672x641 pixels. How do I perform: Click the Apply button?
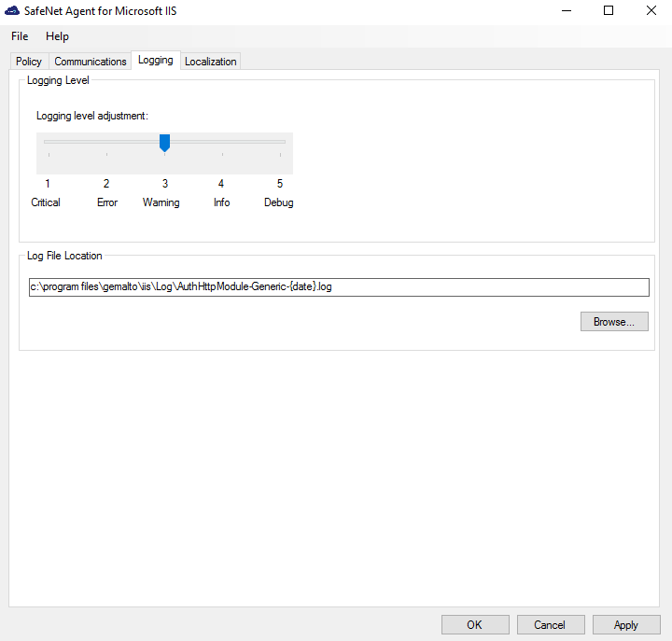(626, 625)
